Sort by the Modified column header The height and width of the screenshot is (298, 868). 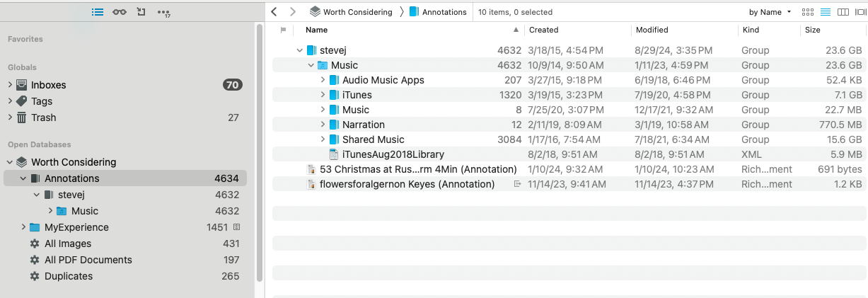coord(652,30)
